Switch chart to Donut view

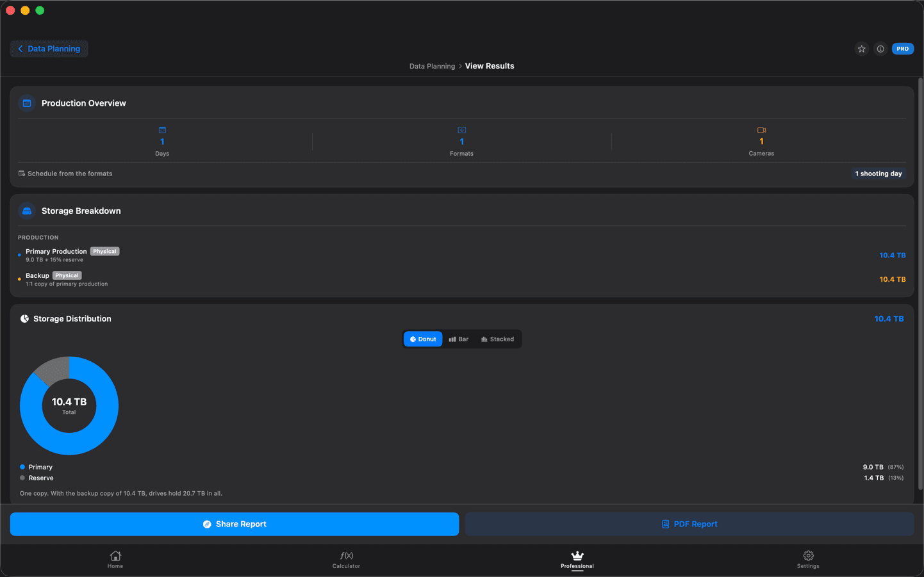[423, 339]
